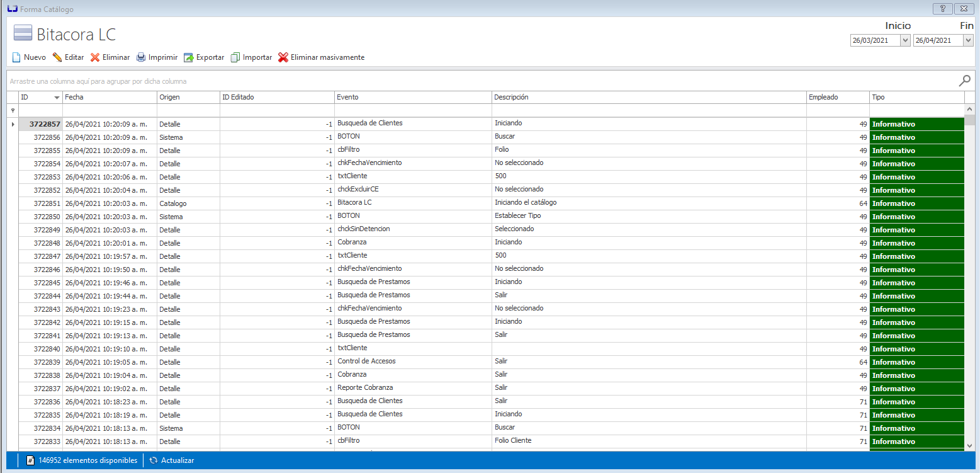This screenshot has width=980, height=473.
Task: Click the Sistema origin cell in row 3722856
Action: (x=188, y=137)
